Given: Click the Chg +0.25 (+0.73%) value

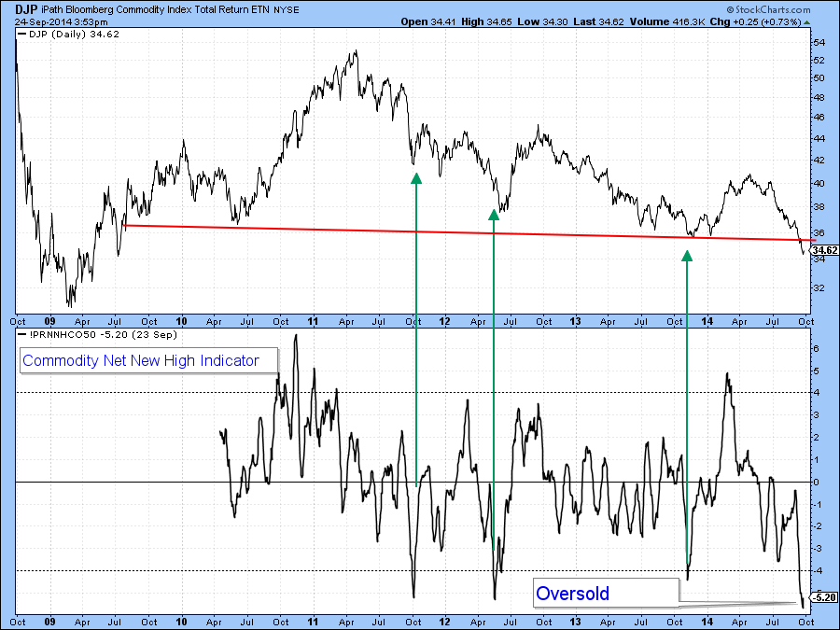Looking at the screenshot, I should click(x=755, y=22).
